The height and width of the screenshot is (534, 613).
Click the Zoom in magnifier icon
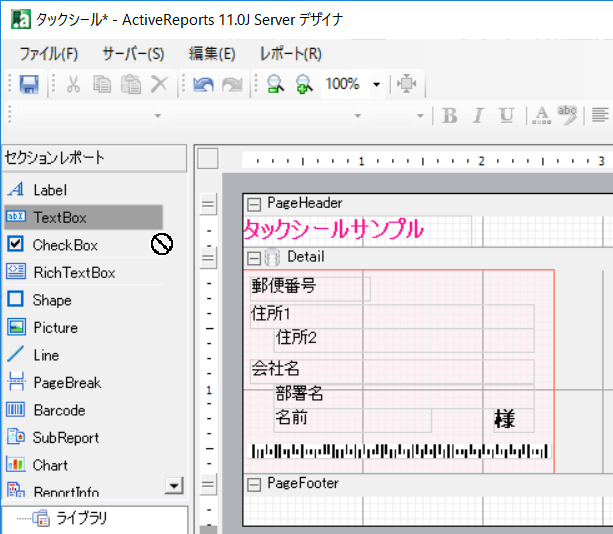[303, 85]
